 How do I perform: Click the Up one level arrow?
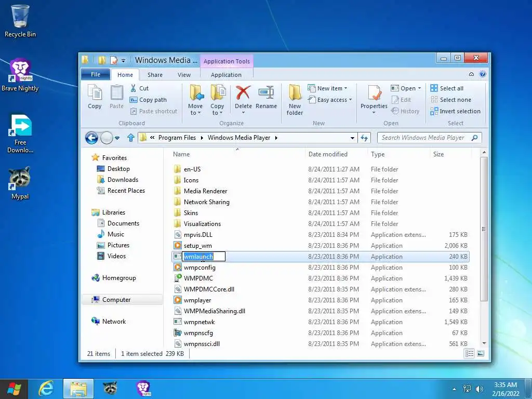coord(131,138)
